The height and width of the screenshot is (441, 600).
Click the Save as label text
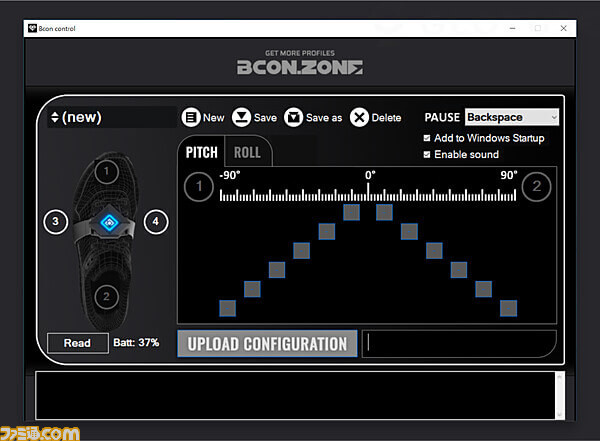click(x=324, y=118)
